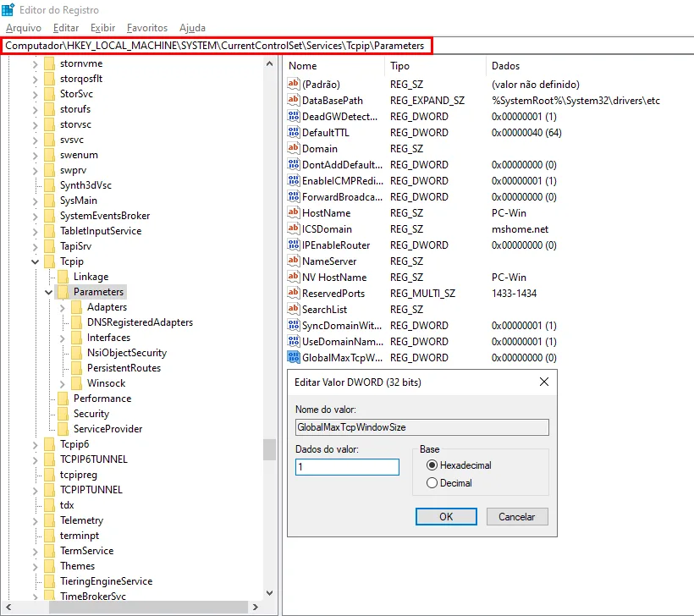The width and height of the screenshot is (694, 616).
Task: Click the Dados do valor input field
Action: pyautogui.click(x=347, y=467)
